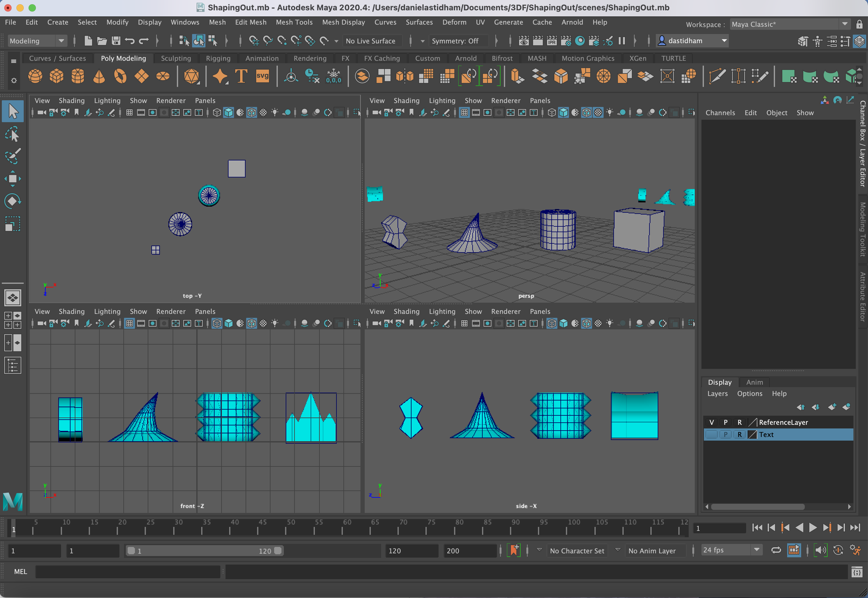868x598 pixels.
Task: Open the Channels menu in Channel Box
Action: click(x=720, y=113)
